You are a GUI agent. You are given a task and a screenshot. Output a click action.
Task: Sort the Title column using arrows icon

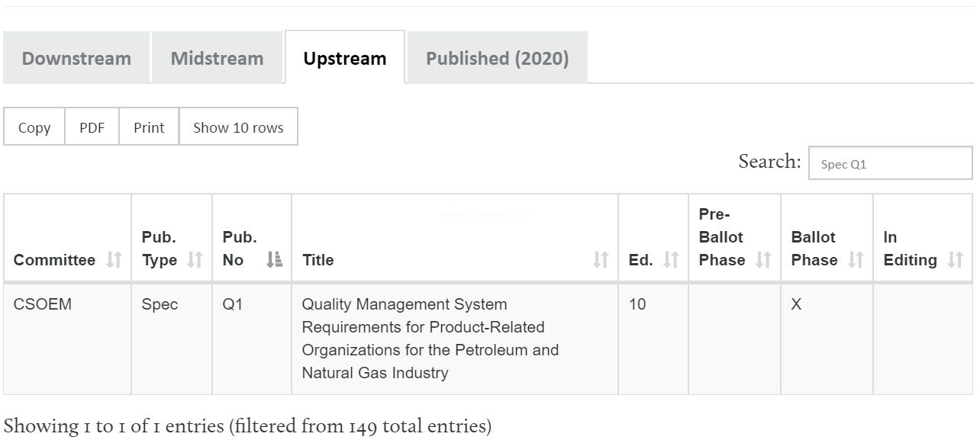coord(601,260)
